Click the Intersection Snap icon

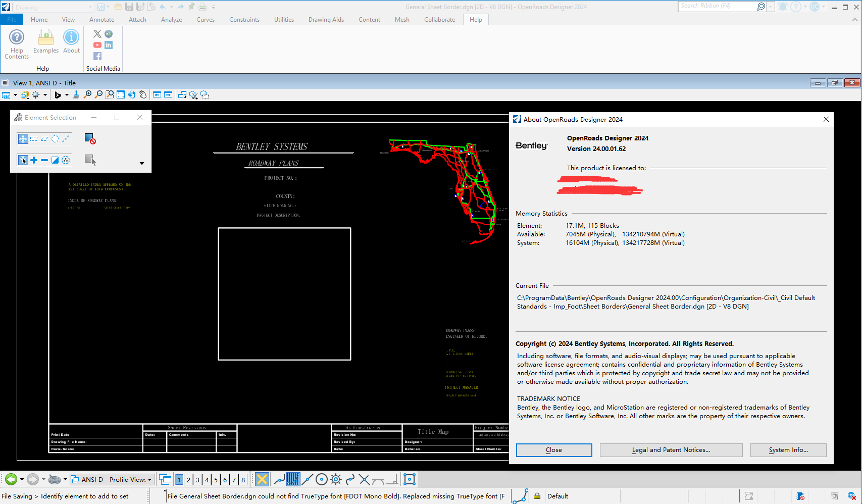click(x=364, y=479)
